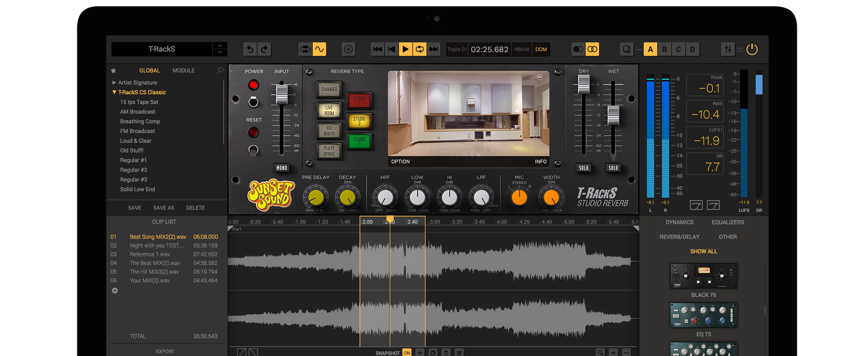868x356 pixels.
Task: Select the green STUDIO 3 button
Action: [x=359, y=141]
